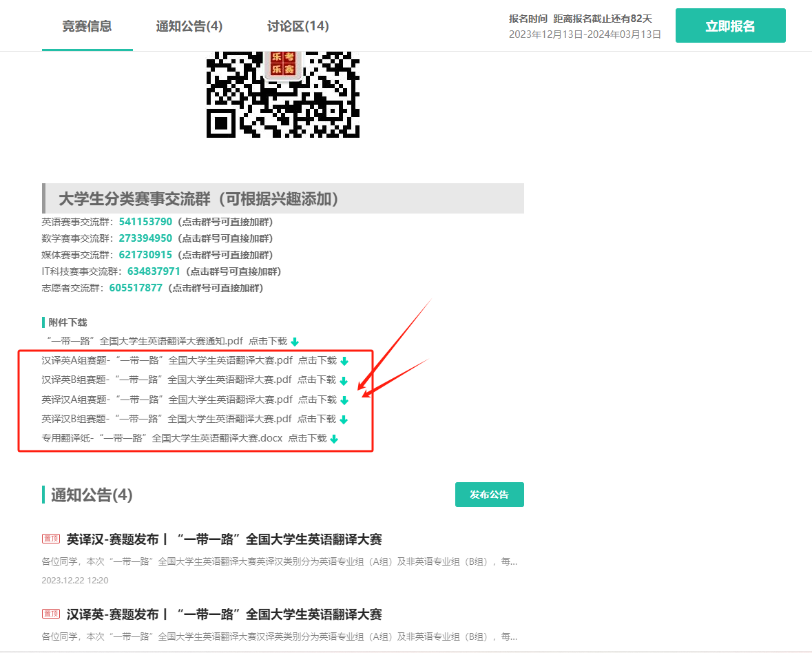Open the 英译汉-赛题发布 announcement

224,539
